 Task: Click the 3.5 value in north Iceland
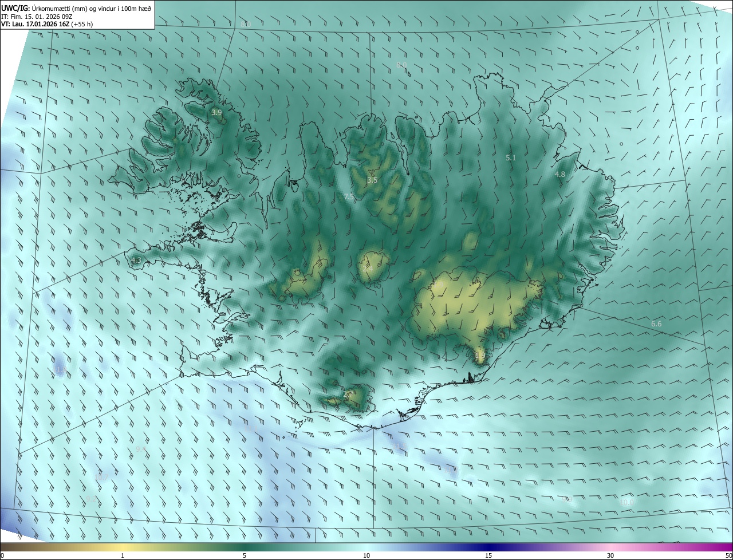coord(372,180)
